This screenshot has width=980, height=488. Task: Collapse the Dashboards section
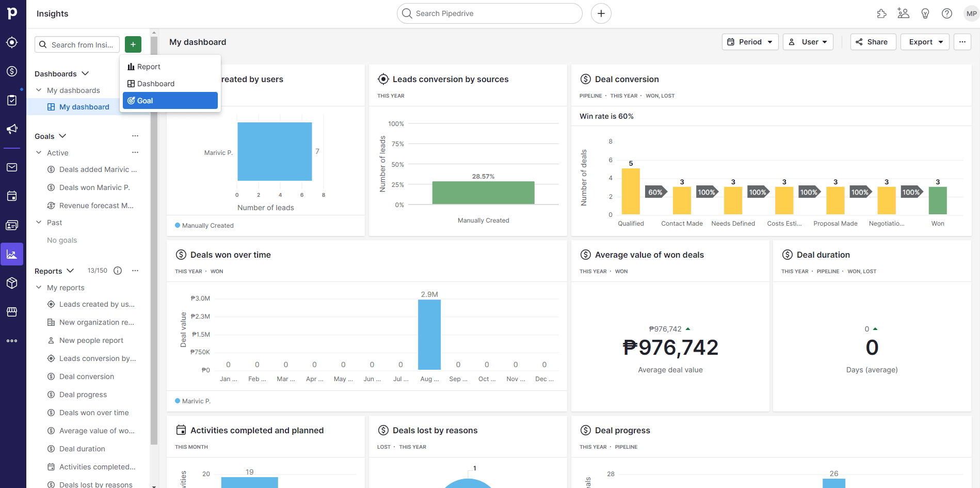[85, 74]
